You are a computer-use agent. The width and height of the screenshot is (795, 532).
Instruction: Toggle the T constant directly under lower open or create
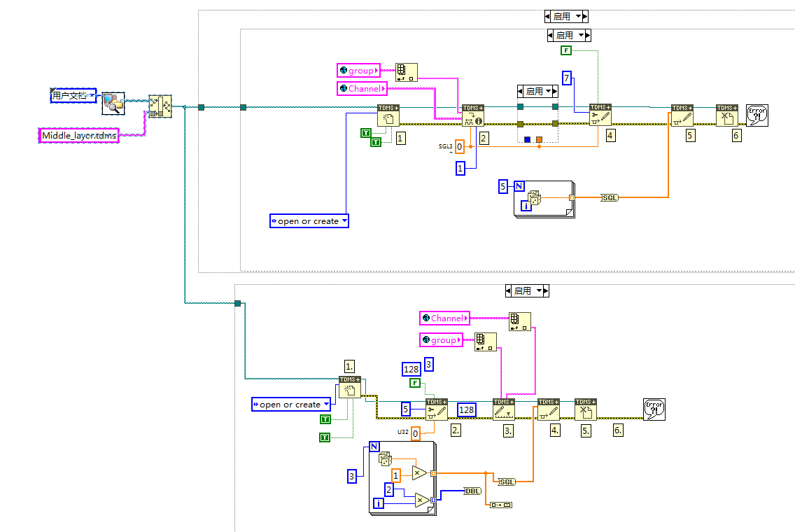(325, 419)
